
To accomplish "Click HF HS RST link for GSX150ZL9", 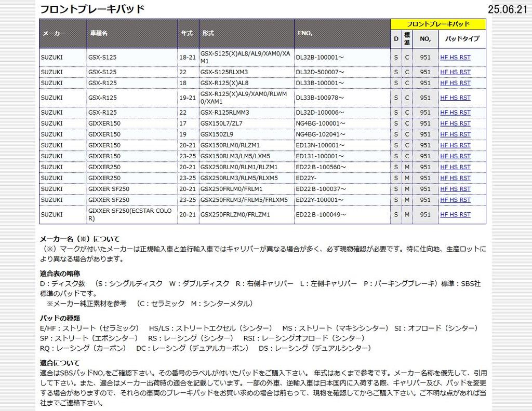I will click(455, 134).
